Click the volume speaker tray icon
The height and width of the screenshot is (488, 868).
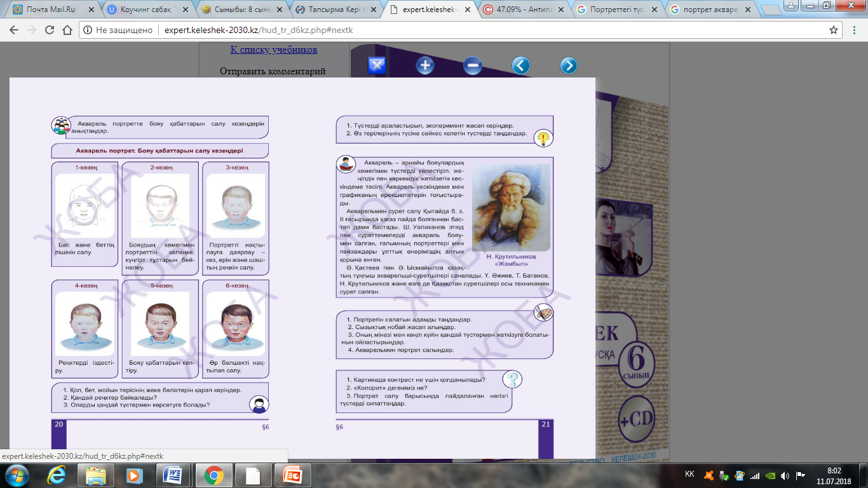(x=785, y=475)
